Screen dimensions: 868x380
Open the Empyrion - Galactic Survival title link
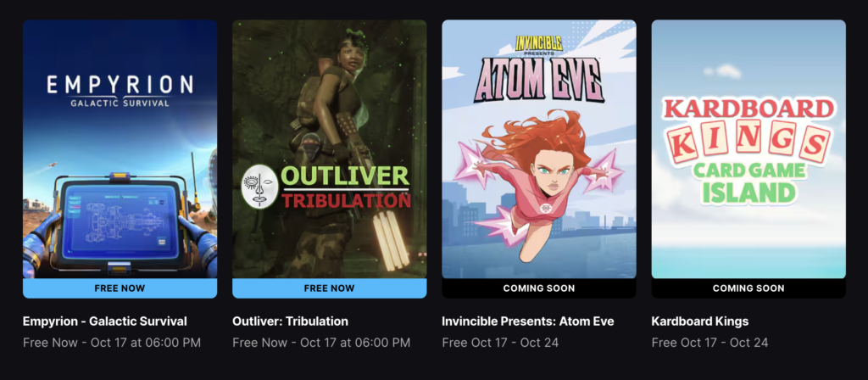[105, 321]
